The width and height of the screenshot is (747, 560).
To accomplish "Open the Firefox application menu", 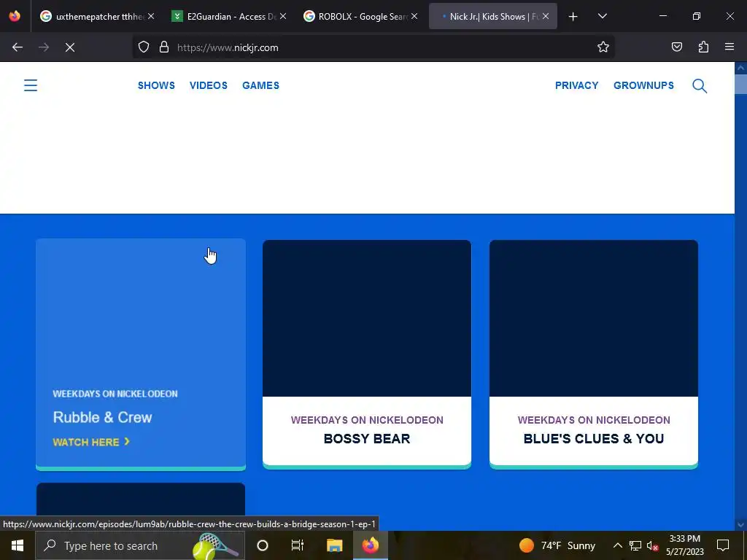I will [x=729, y=47].
